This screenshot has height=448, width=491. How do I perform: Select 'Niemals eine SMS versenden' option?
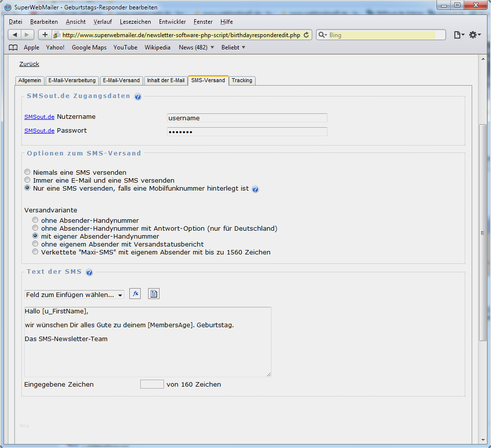(28, 172)
